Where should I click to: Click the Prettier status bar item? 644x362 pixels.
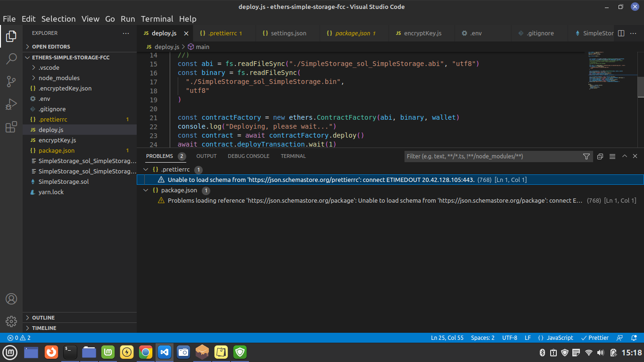(595, 338)
